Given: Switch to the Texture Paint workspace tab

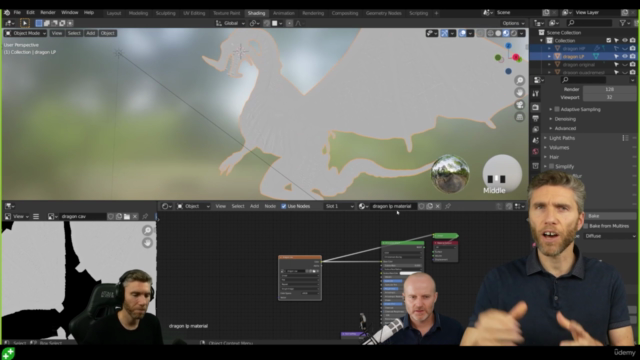Looking at the screenshot, I should (x=227, y=13).
